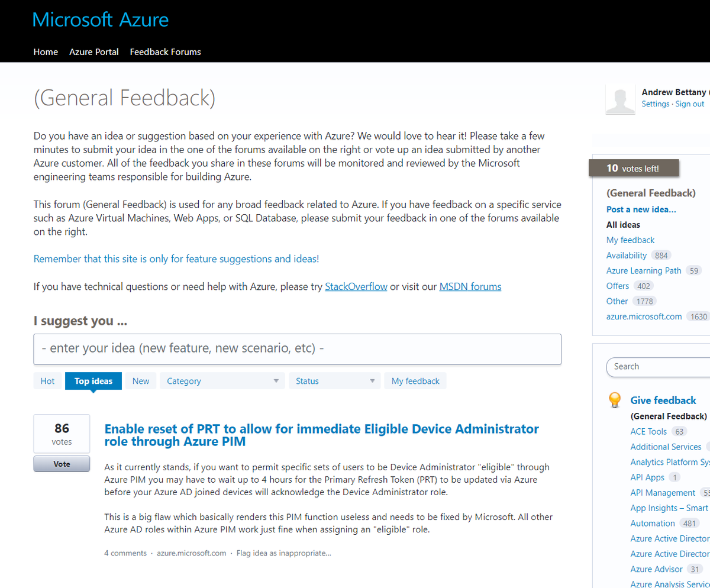Viewport: 710px width, 588px height.
Task: Click the (General Feedback) page heading
Action: coord(124,98)
